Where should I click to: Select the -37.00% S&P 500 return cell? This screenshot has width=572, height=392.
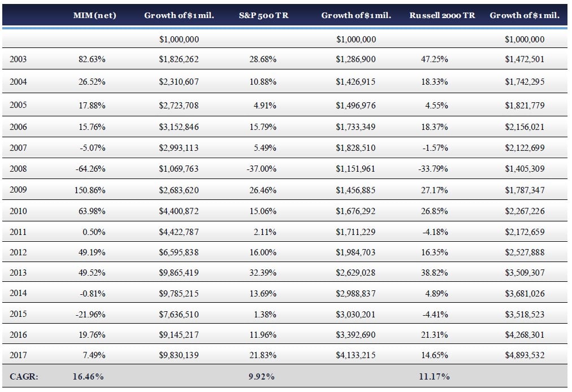click(x=262, y=169)
